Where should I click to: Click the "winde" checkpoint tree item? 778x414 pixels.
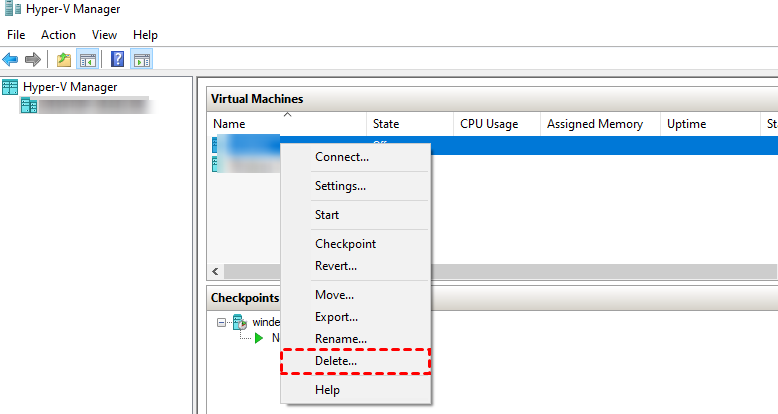[266, 322]
